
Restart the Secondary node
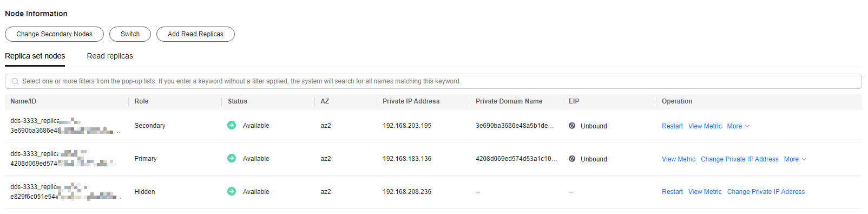672,126
